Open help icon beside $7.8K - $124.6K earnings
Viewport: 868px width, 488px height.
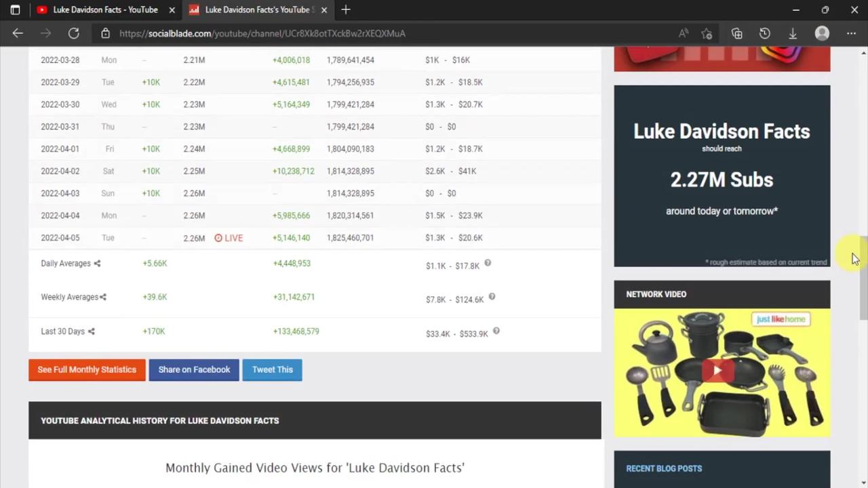tap(492, 296)
